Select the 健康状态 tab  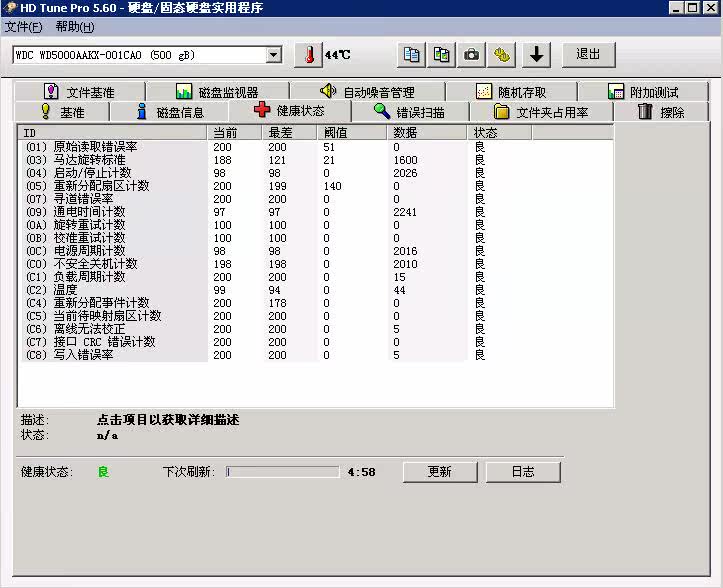pyautogui.click(x=290, y=111)
